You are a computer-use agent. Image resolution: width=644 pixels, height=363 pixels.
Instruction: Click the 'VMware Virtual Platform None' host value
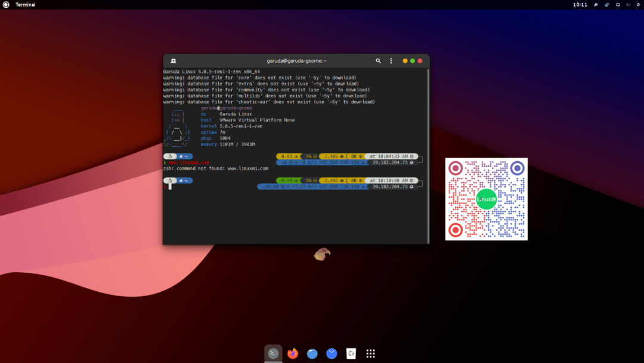[x=257, y=120]
